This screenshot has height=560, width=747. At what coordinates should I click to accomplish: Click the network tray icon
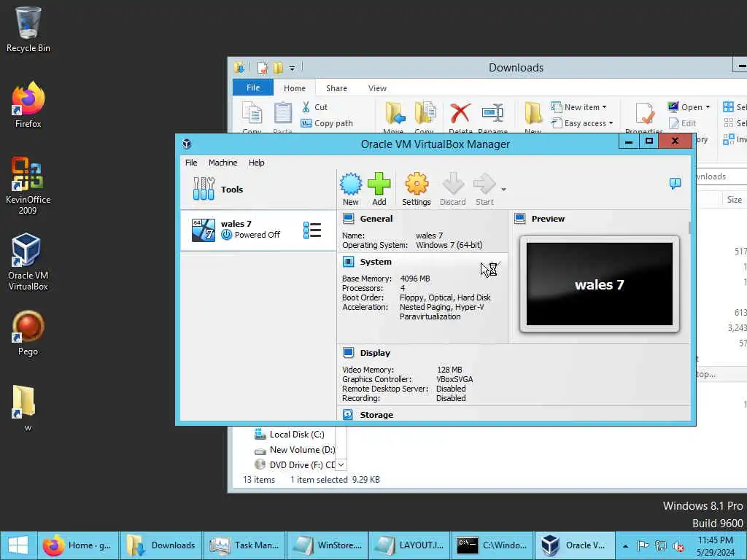(660, 545)
